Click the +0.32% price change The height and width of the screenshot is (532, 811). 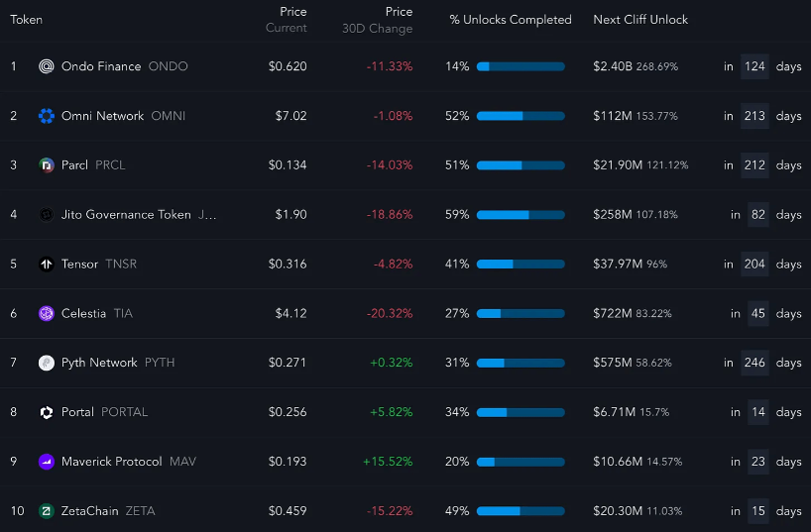coord(391,363)
